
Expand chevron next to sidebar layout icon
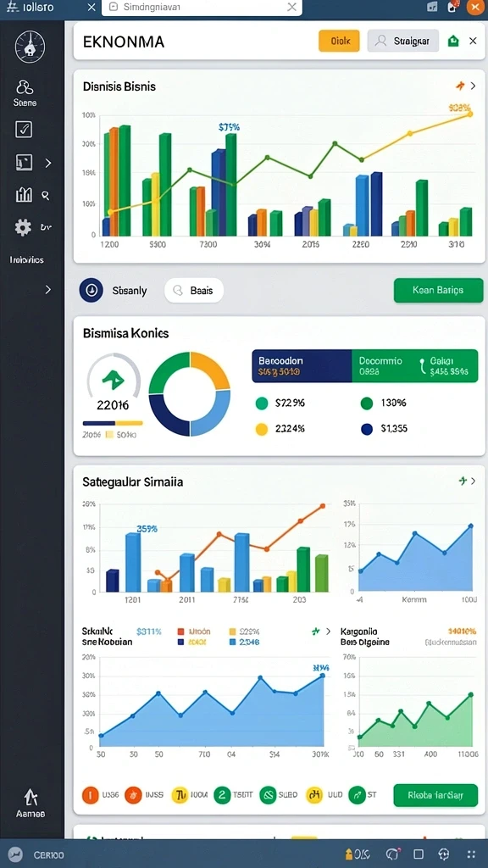[x=48, y=163]
